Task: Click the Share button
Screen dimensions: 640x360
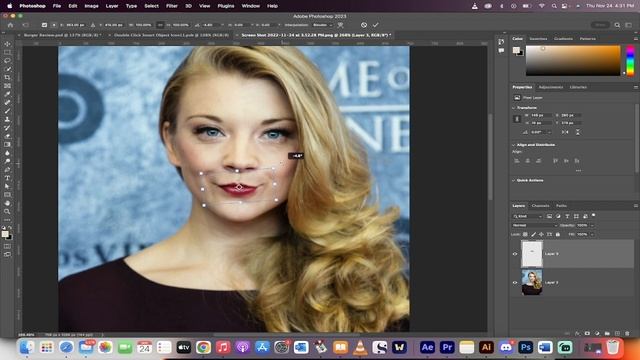Action: pos(600,25)
